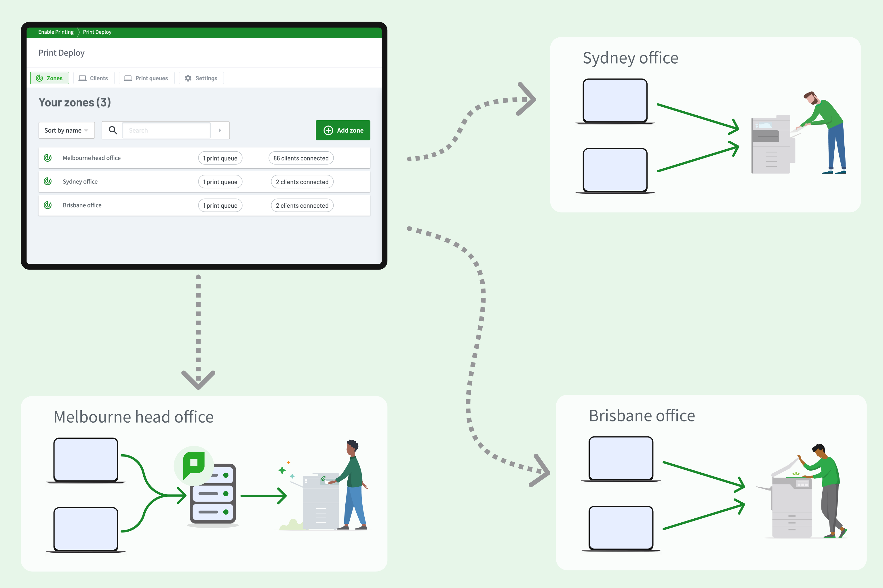Click the Print Deploy breadcrumb
Viewport: 883px width, 588px height.
click(97, 32)
